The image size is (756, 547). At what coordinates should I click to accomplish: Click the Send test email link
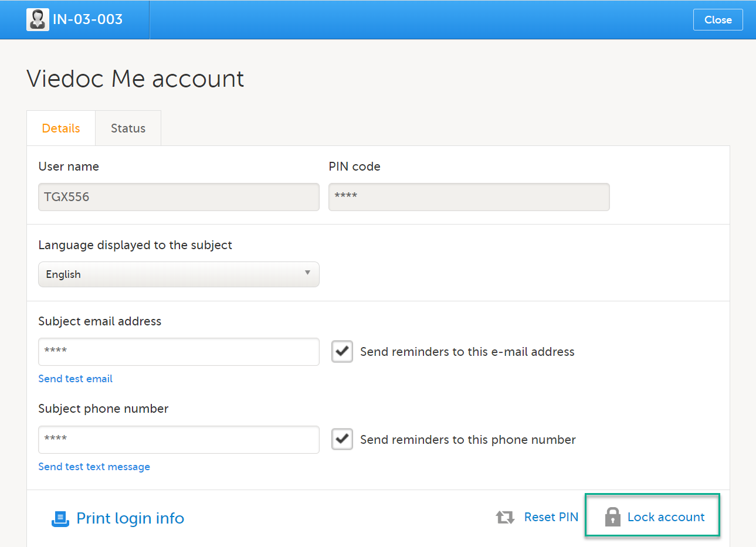(x=76, y=379)
